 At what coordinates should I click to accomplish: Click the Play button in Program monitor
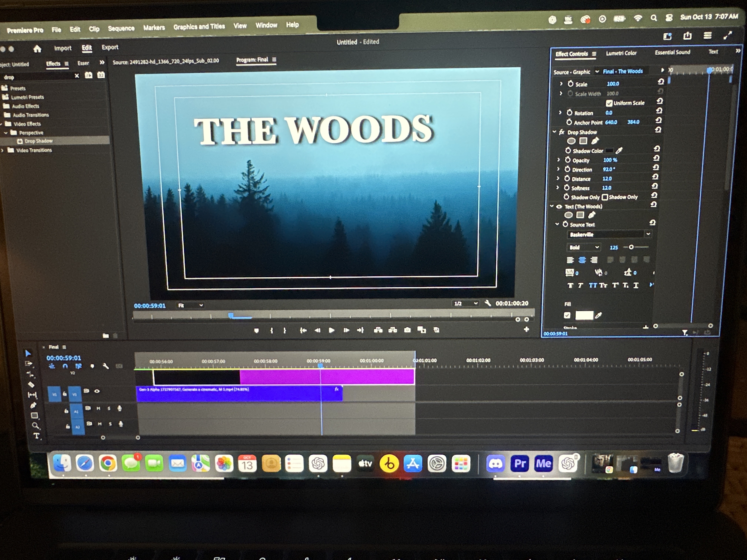(x=331, y=330)
